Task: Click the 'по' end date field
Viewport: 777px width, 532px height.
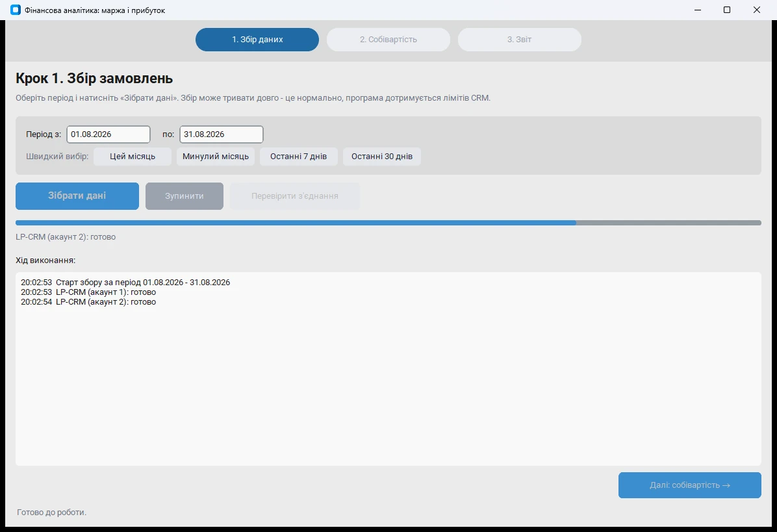Action: click(x=222, y=134)
